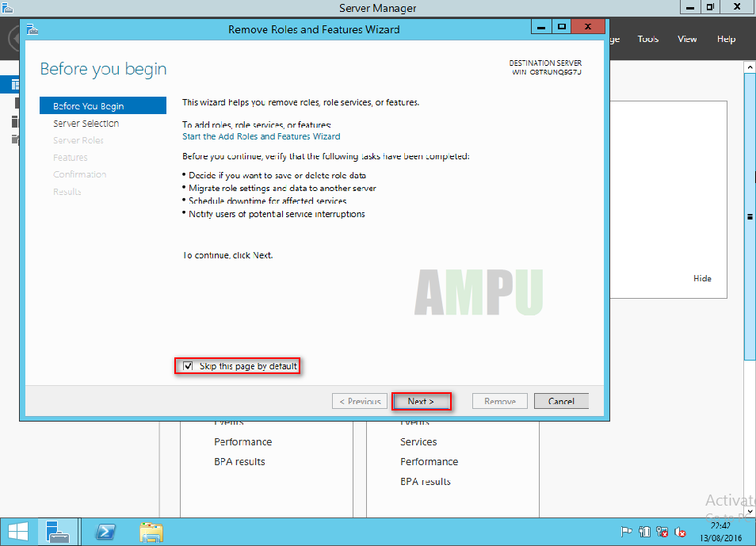Open the View menu in Server Manager

[687, 38]
